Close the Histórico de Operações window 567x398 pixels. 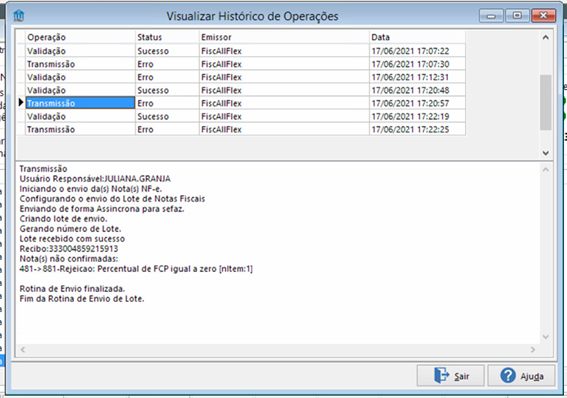tap(543, 16)
